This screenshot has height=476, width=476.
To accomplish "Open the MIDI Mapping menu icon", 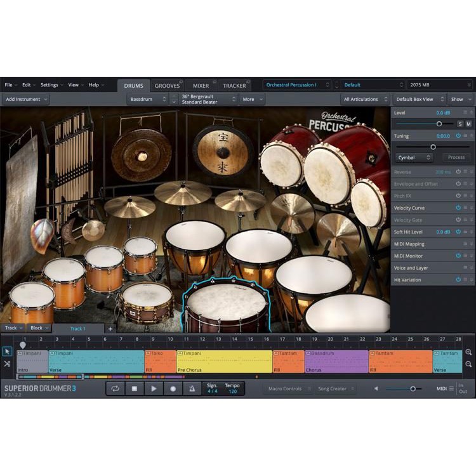I will click(465, 244).
